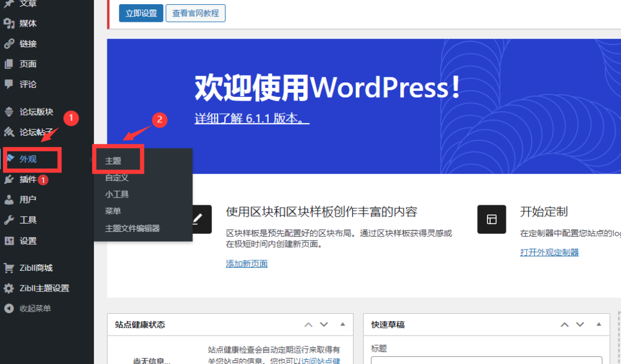The height and width of the screenshot is (364, 621).
Task: Click the 媒体 media icon in sidebar
Action: [x=9, y=24]
